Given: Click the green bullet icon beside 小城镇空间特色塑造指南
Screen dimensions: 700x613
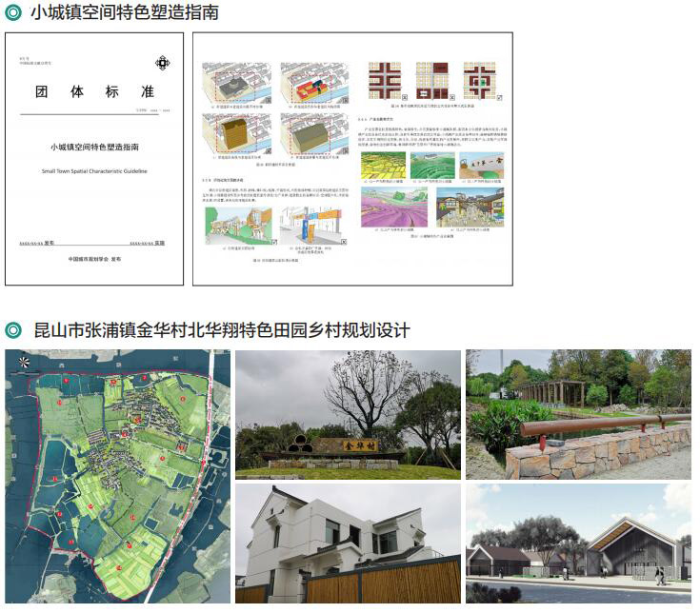Looking at the screenshot, I should tap(13, 12).
